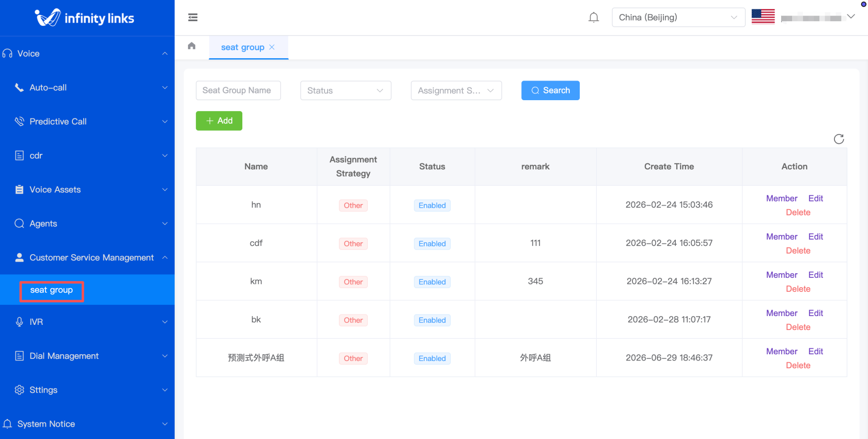This screenshot has width=868, height=439.
Task: Collapse Customer Service Management submenu
Action: tap(165, 258)
